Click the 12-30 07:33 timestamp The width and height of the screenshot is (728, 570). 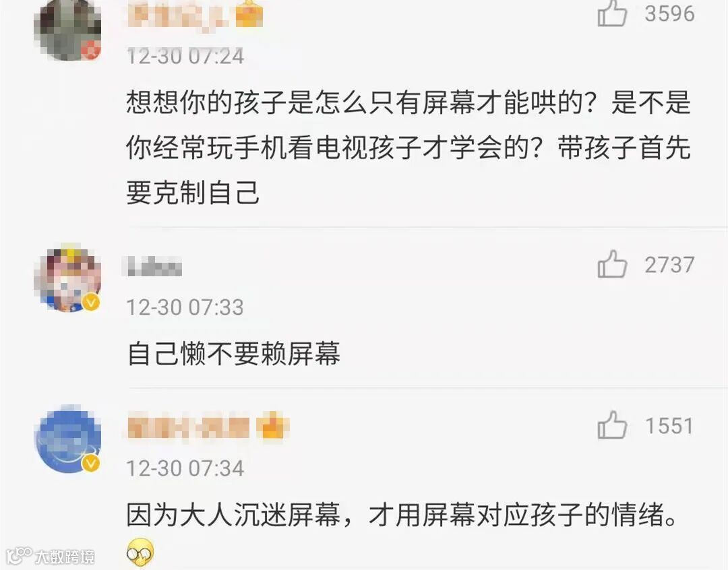click(x=185, y=307)
